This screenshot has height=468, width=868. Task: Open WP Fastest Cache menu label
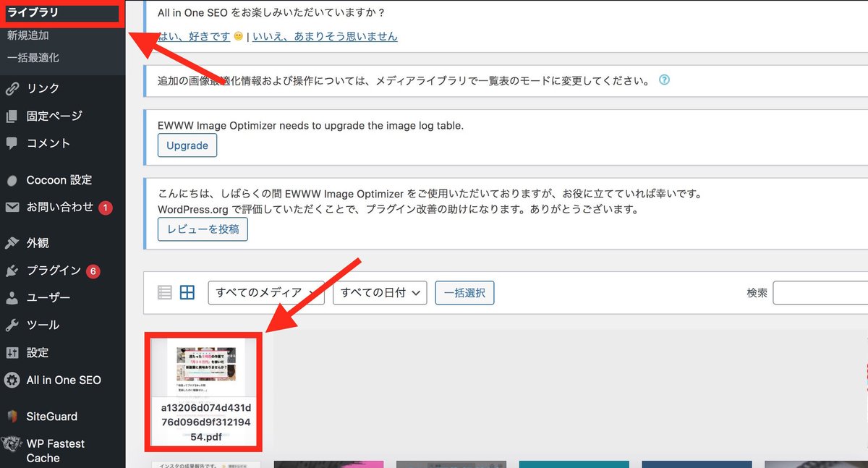click(56, 451)
